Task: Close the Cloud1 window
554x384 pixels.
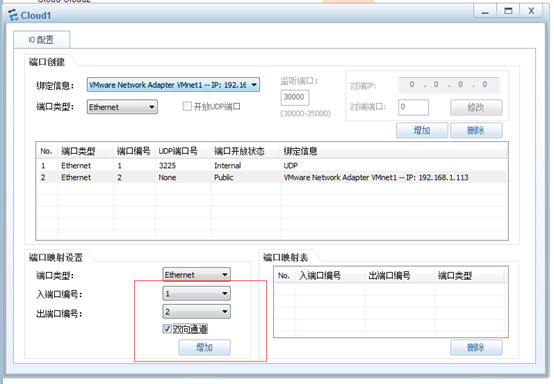Action: point(531,11)
